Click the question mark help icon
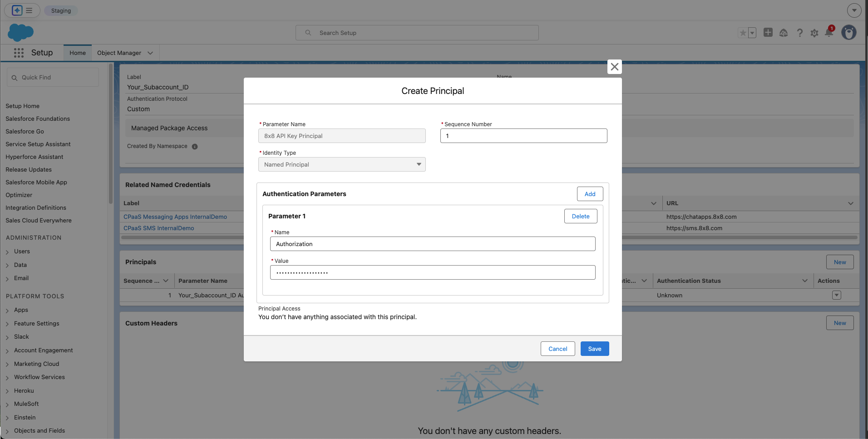 799,33
